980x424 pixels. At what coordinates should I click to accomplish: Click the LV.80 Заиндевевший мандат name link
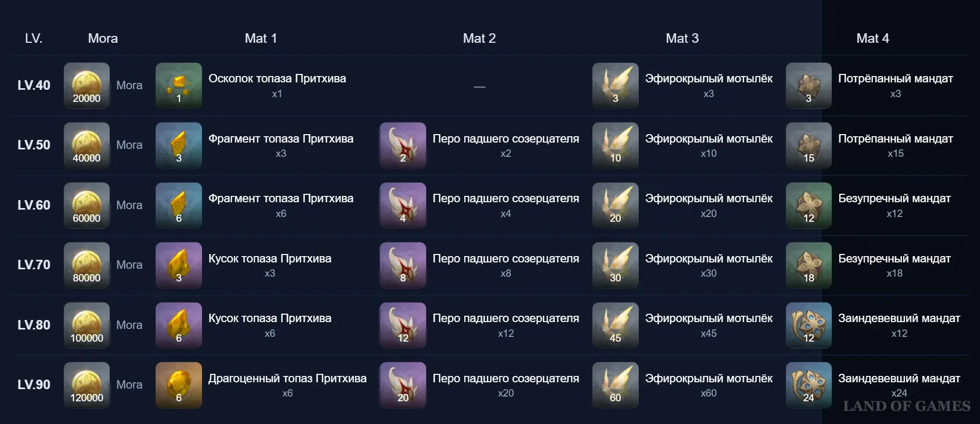(899, 318)
